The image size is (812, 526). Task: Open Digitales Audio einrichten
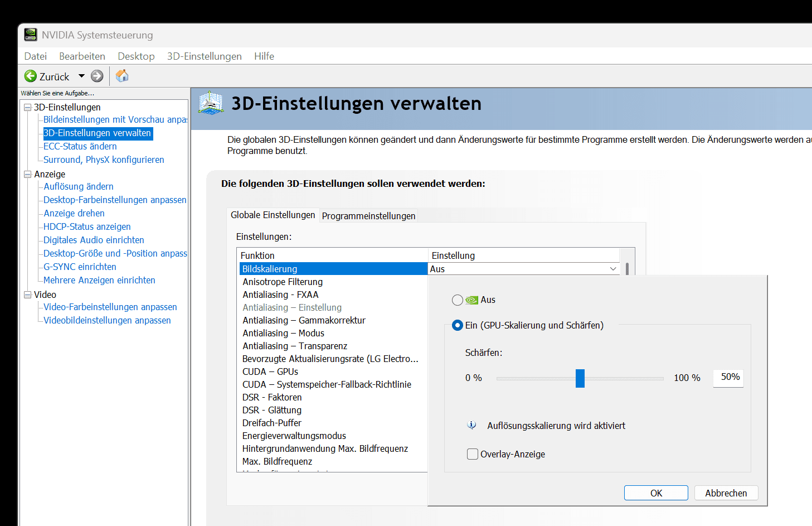tap(94, 240)
